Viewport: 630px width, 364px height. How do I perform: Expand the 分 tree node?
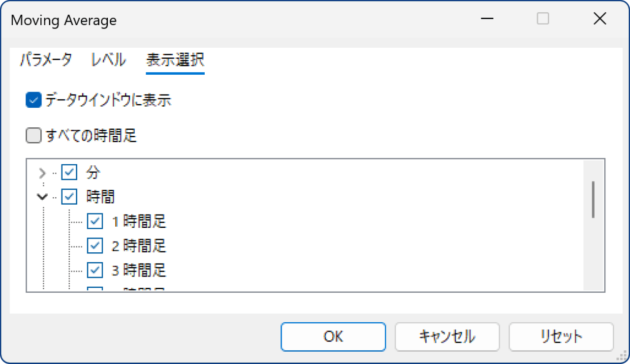[x=42, y=172]
